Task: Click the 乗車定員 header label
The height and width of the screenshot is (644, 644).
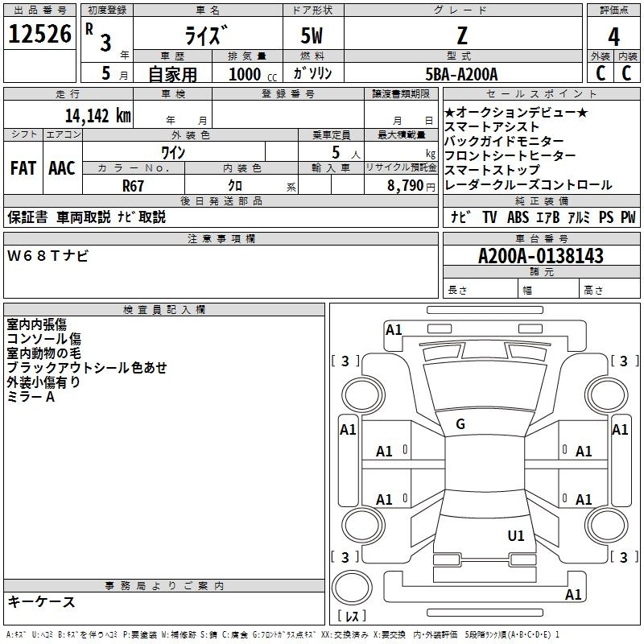Action: (331, 135)
